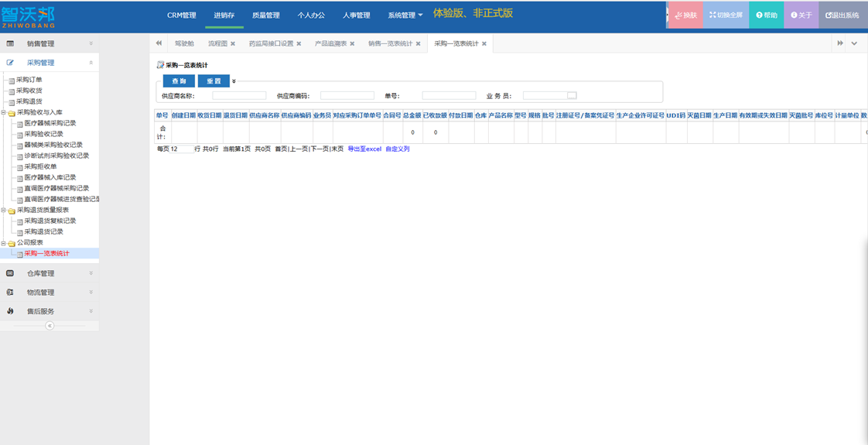The height and width of the screenshot is (445, 868).
Task: Open 诊断试剂采购验收记录 tree item
Action: pyautogui.click(x=57, y=156)
